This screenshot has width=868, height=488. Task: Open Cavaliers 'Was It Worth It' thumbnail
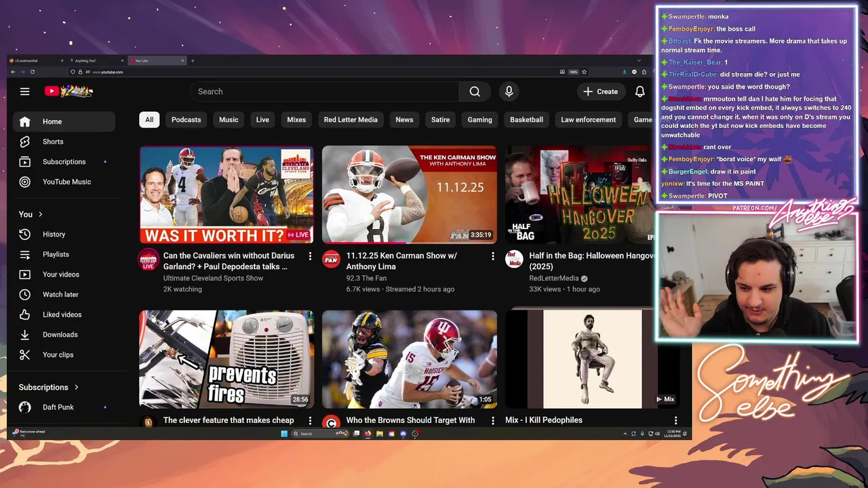click(x=226, y=195)
